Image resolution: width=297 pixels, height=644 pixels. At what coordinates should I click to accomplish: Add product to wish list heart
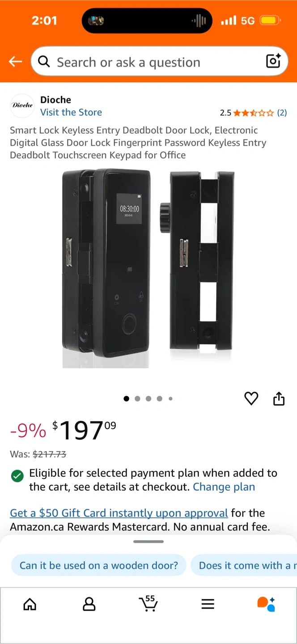[x=251, y=398]
